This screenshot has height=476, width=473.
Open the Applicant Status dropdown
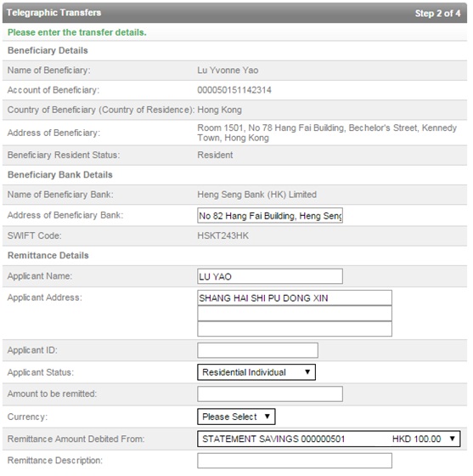click(256, 372)
